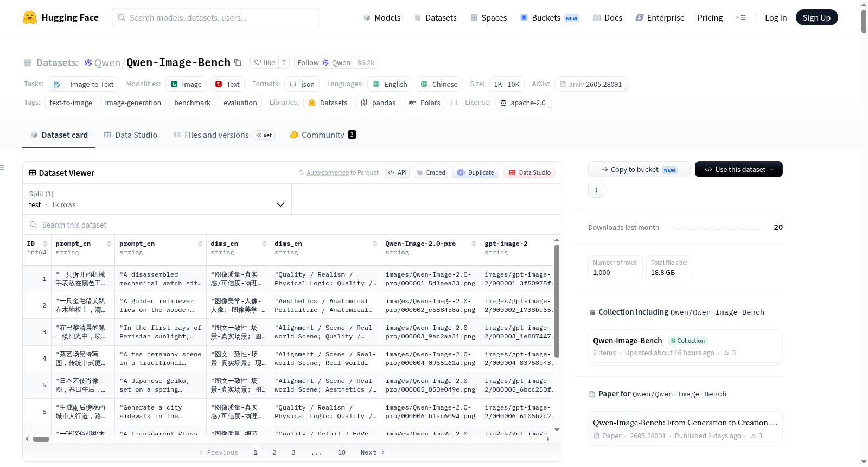Open the three-dot more options menu
This screenshot has width=868, height=467.
(596, 190)
